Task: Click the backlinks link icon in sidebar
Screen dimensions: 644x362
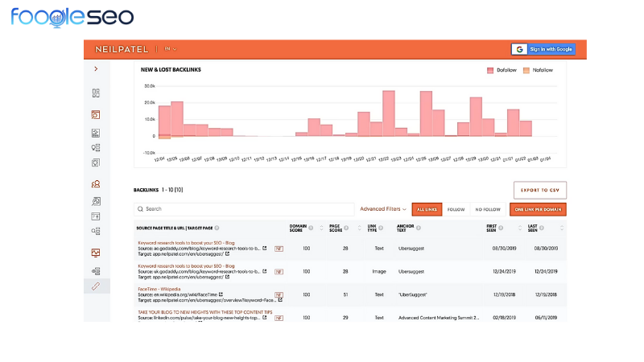Action: [x=96, y=286]
